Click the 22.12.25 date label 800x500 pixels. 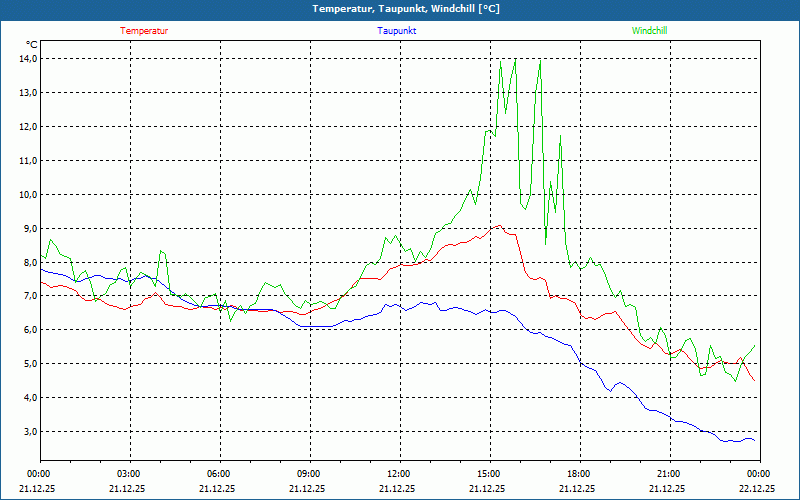pos(758,489)
